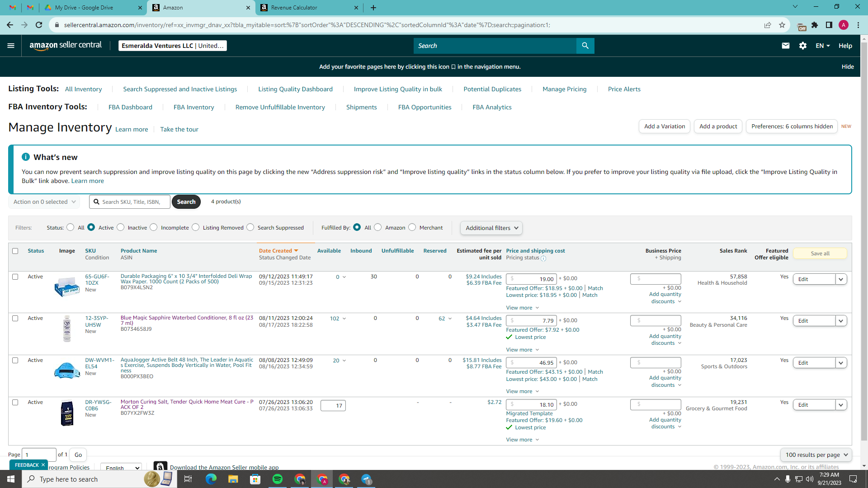The image size is (868, 488).
Task: Open Edit dropdown arrow for Deli Wrap row
Action: pos(841,279)
